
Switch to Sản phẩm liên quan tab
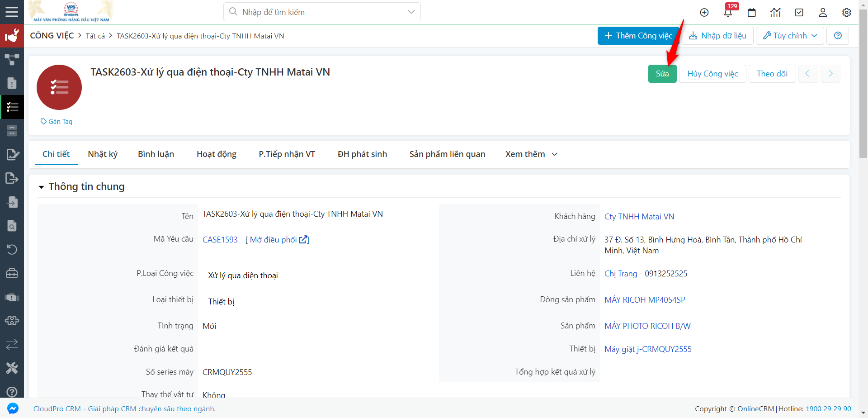[x=448, y=154]
